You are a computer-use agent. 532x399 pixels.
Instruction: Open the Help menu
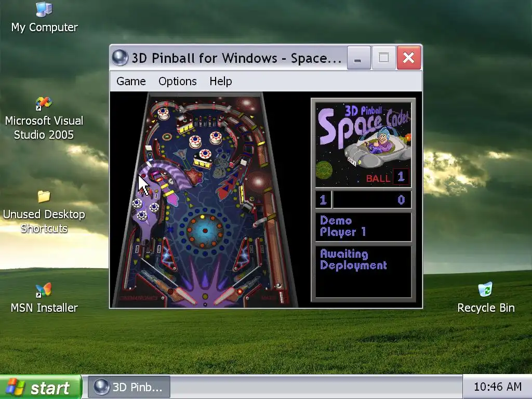click(220, 82)
